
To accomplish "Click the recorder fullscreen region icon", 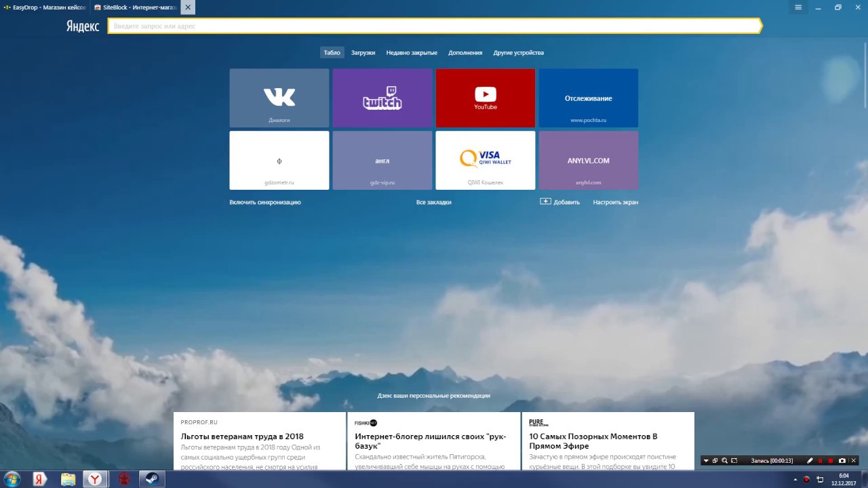I will coord(734,461).
